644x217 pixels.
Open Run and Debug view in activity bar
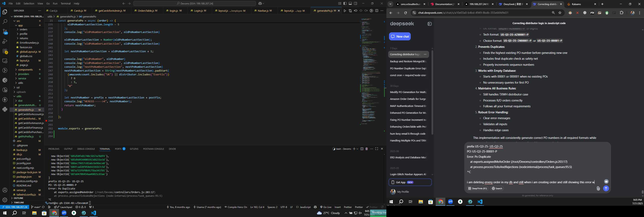pyautogui.click(x=5, y=41)
